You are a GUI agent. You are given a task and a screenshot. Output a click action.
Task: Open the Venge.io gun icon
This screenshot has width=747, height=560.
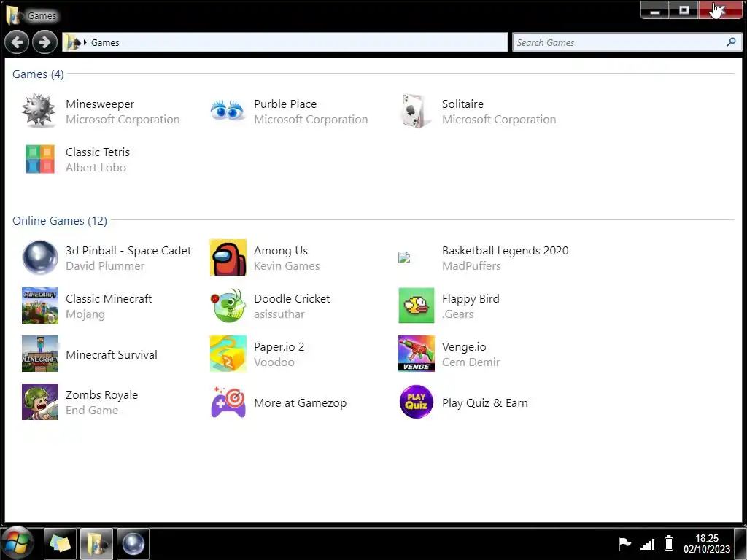417,354
